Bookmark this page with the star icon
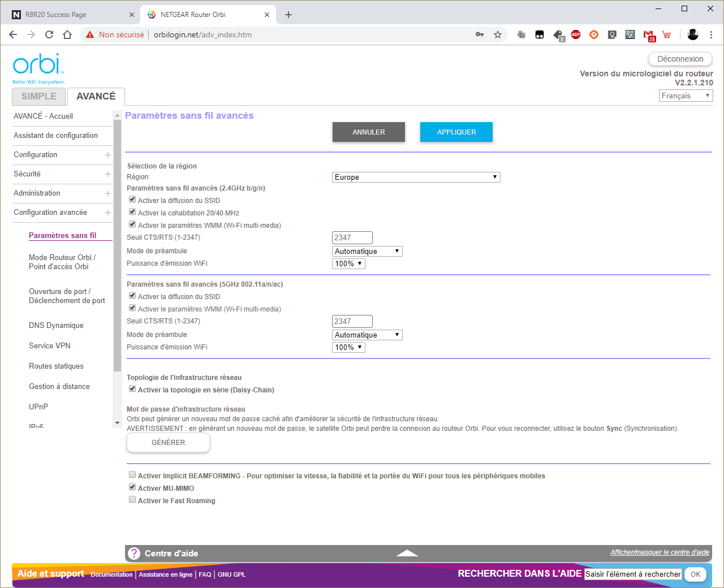Screen dimensions: 724x588 click(498, 34)
